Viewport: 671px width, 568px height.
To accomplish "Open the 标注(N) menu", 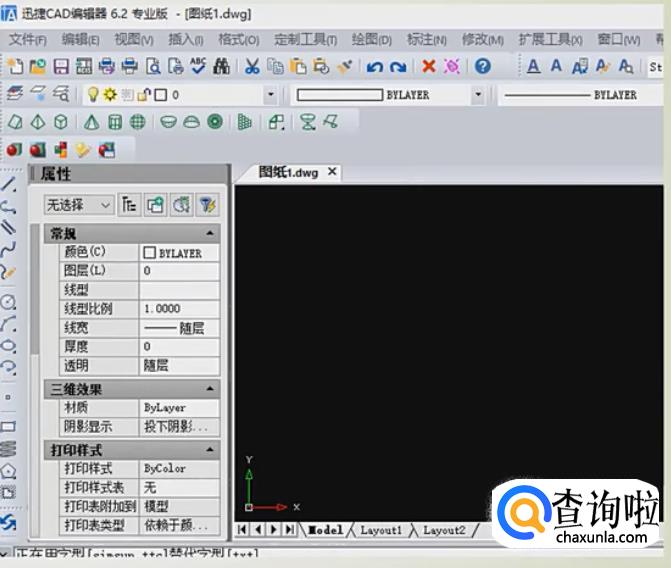I will pyautogui.click(x=427, y=39).
